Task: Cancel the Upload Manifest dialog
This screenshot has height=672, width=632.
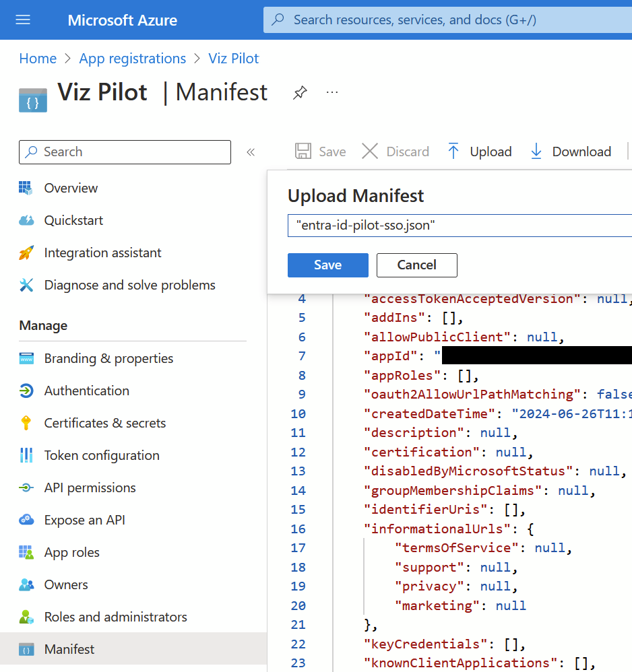Action: click(x=416, y=265)
